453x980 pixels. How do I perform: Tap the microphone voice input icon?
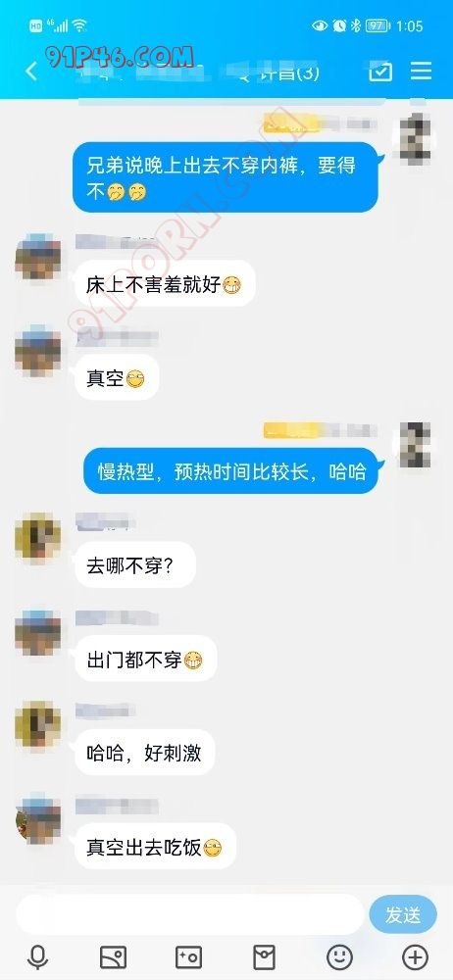click(x=38, y=956)
